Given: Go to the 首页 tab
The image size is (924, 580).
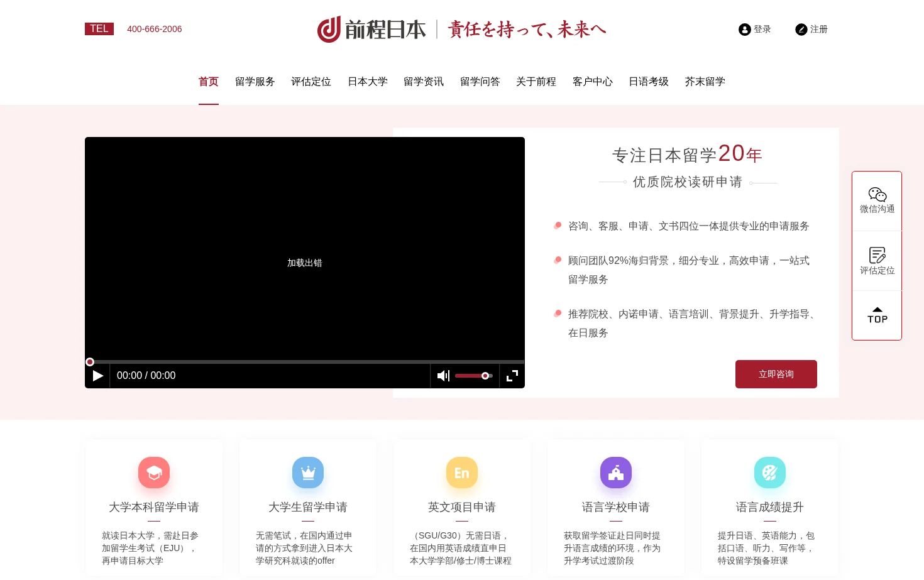Looking at the screenshot, I should point(209,82).
